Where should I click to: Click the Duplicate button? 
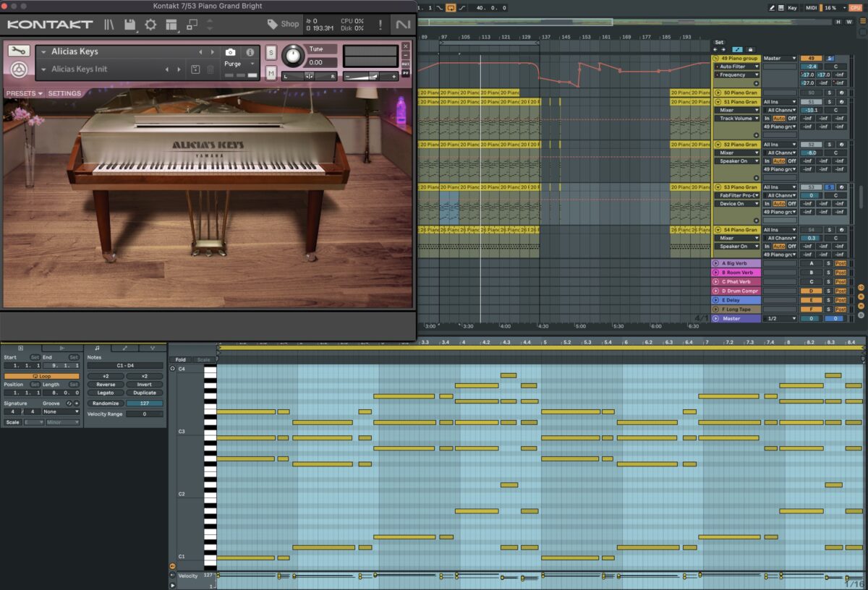(x=145, y=393)
